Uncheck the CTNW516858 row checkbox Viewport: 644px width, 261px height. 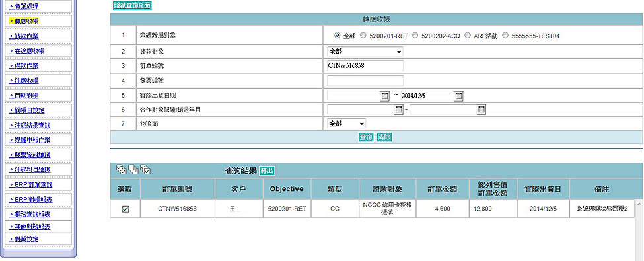point(125,209)
